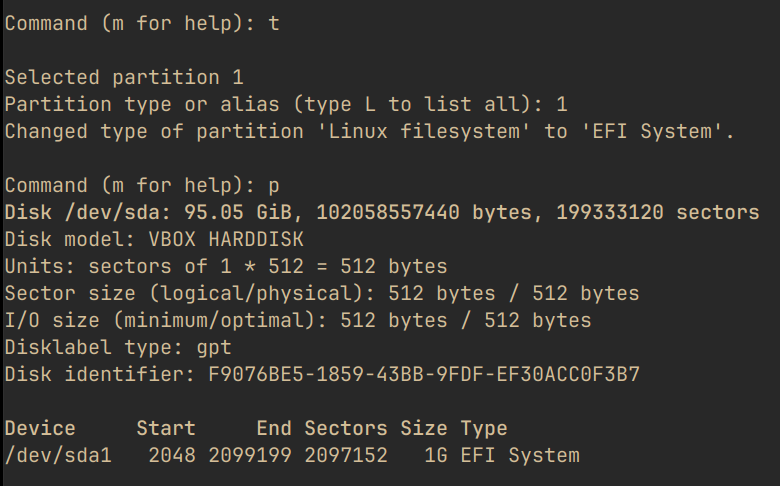Click the 'Disk model: VBOX HARDDISK' line
The width and height of the screenshot is (780, 486).
pyautogui.click(x=154, y=240)
